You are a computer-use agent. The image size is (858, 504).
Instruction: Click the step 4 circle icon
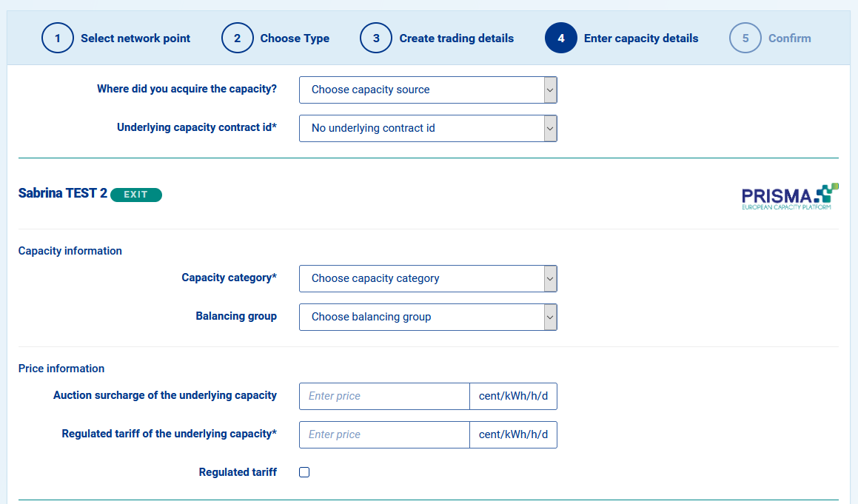[x=560, y=38]
